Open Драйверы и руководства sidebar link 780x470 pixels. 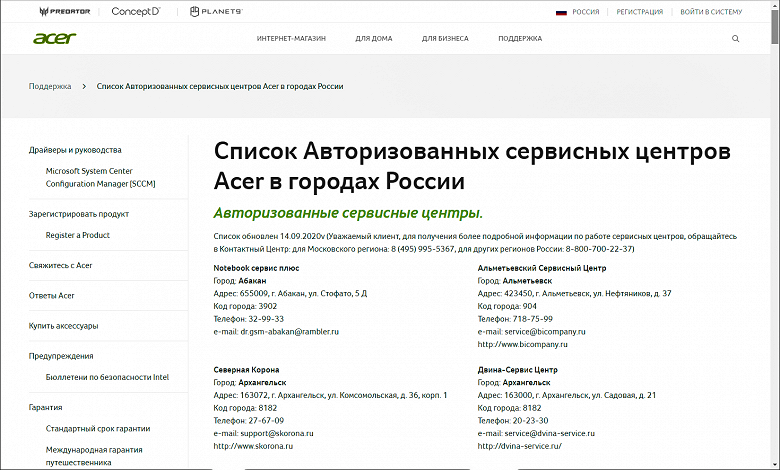[x=75, y=150]
